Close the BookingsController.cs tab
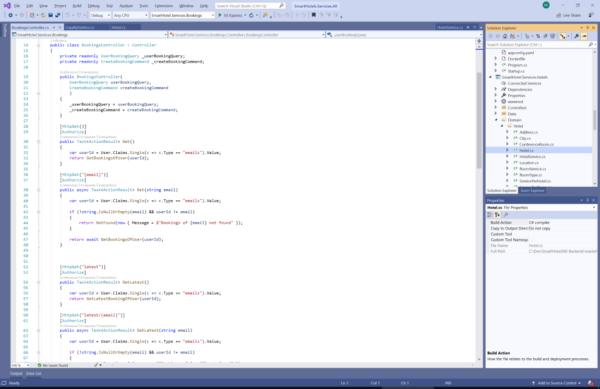The height and width of the screenshot is (389, 600). tap(60, 28)
